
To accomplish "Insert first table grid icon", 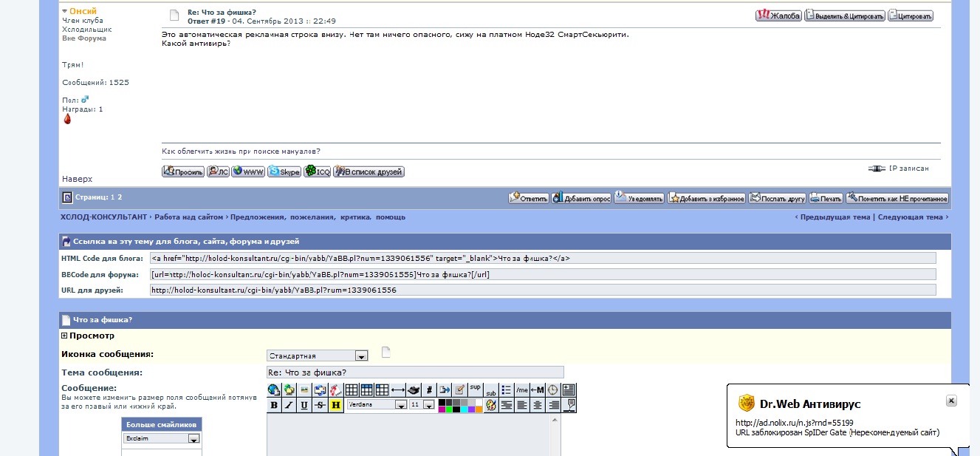I will pyautogui.click(x=352, y=389).
